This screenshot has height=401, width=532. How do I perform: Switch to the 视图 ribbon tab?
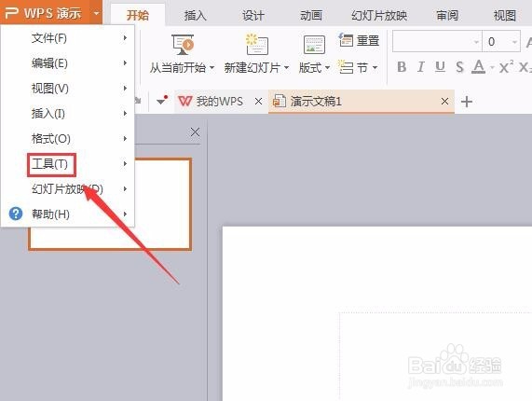[505, 15]
